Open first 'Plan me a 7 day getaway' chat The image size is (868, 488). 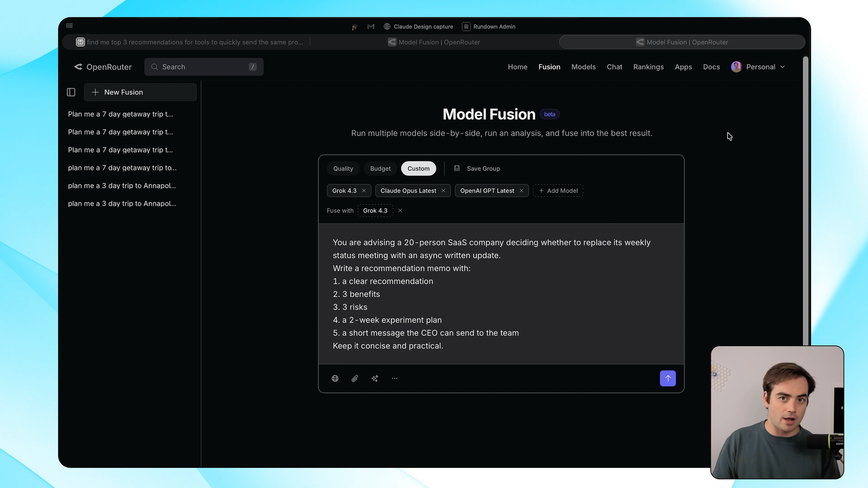coord(120,114)
